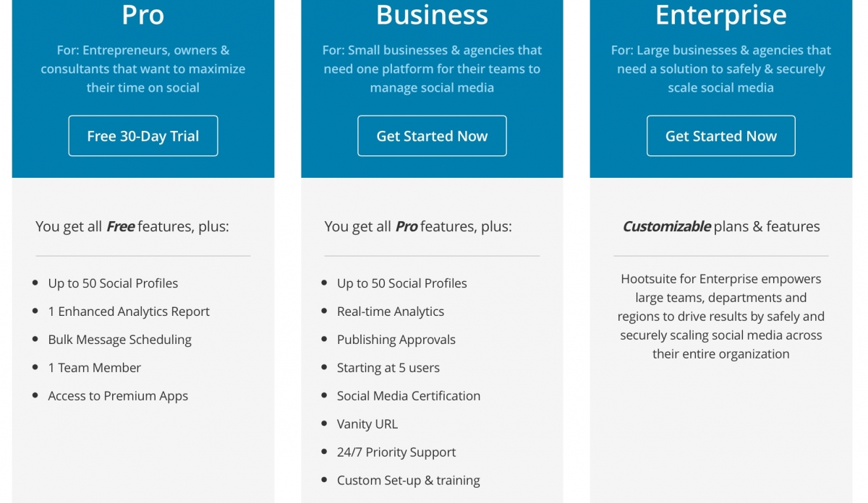
Task: Click the Free 30-Day Trial button
Action: (x=142, y=135)
